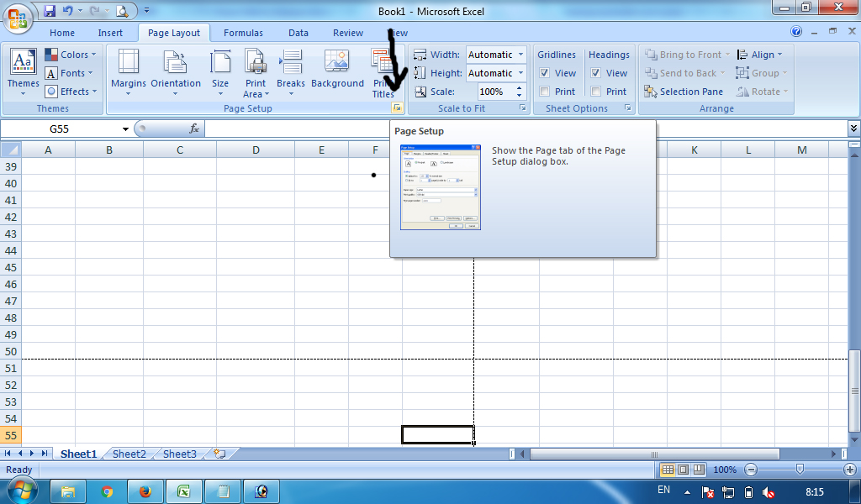The image size is (861, 504).
Task: Open Print Area menu
Action: 256,73
